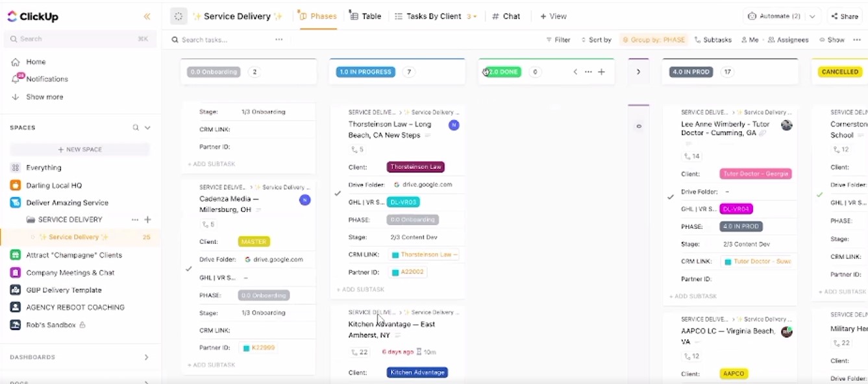Open Rob's Sandbox space
This screenshot has height=384, width=868.
pos(51,324)
